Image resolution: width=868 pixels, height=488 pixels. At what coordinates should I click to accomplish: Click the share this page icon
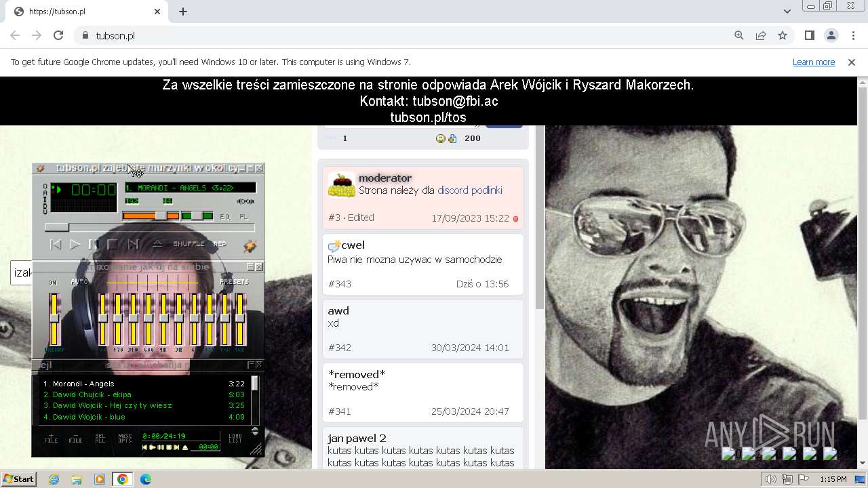pos(761,35)
